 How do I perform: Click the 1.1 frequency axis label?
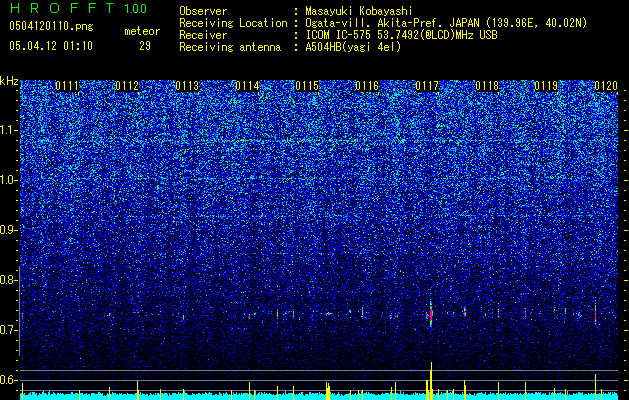(x=9, y=130)
